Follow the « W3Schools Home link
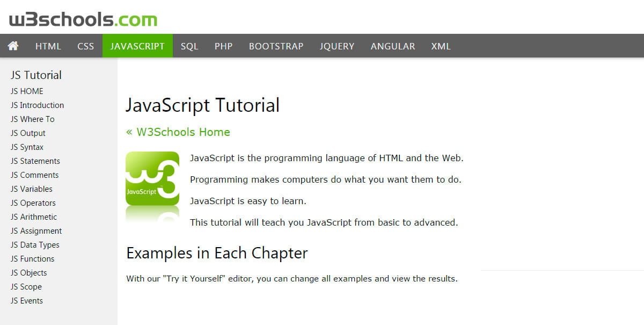 pos(178,132)
